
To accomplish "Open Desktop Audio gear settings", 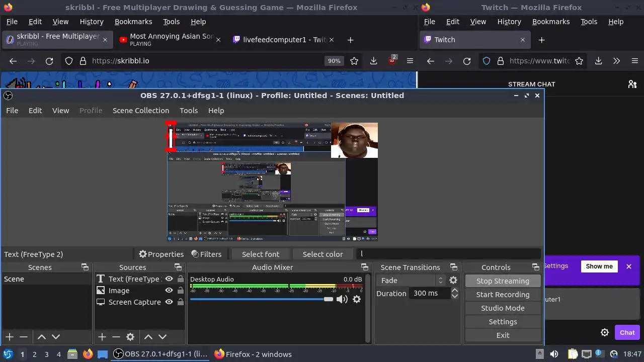I will pyautogui.click(x=357, y=299).
